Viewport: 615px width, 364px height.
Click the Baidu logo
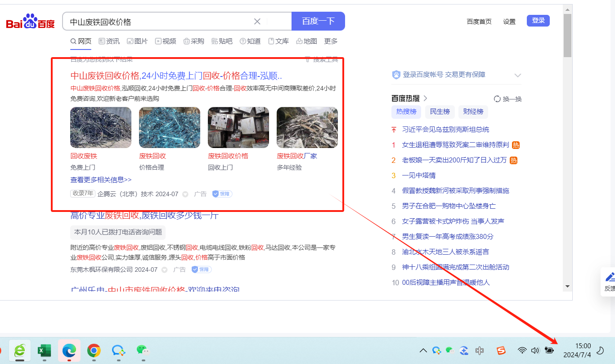click(30, 22)
